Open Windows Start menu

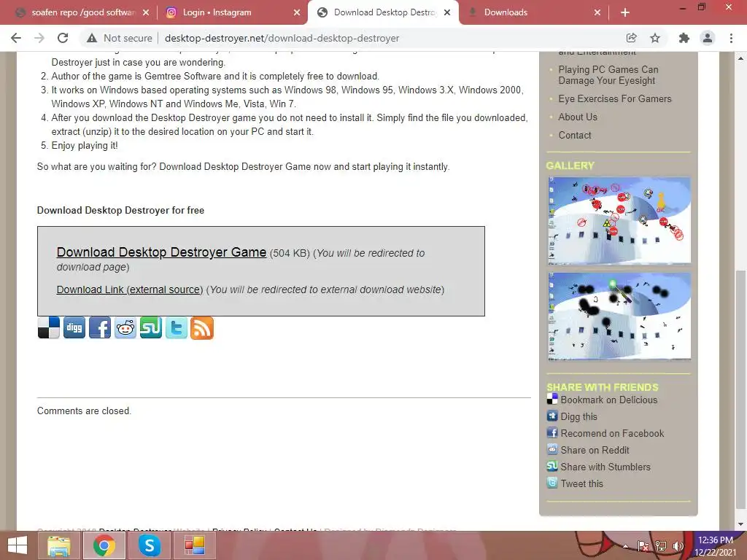[x=18, y=545]
